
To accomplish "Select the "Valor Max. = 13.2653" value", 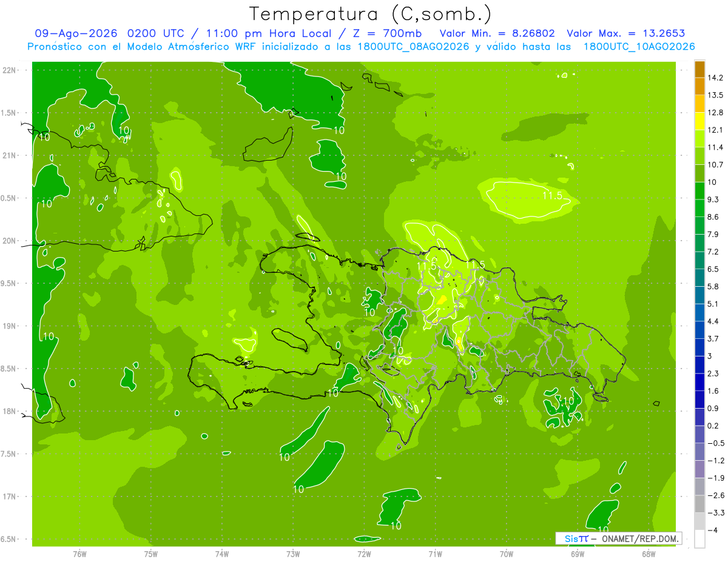I will tap(625, 33).
